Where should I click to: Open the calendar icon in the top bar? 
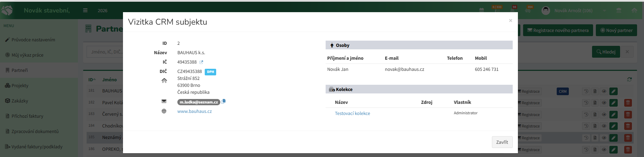482,10
